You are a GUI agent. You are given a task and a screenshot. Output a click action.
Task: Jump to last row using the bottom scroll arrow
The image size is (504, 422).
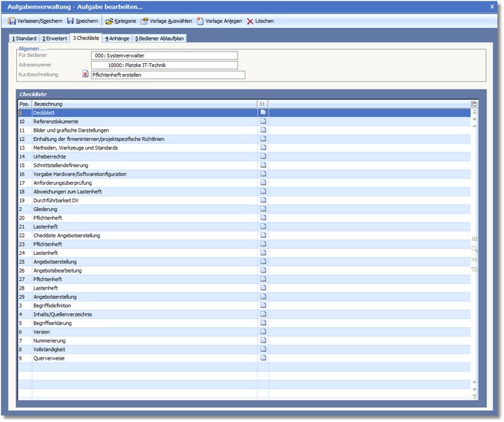coord(474,397)
